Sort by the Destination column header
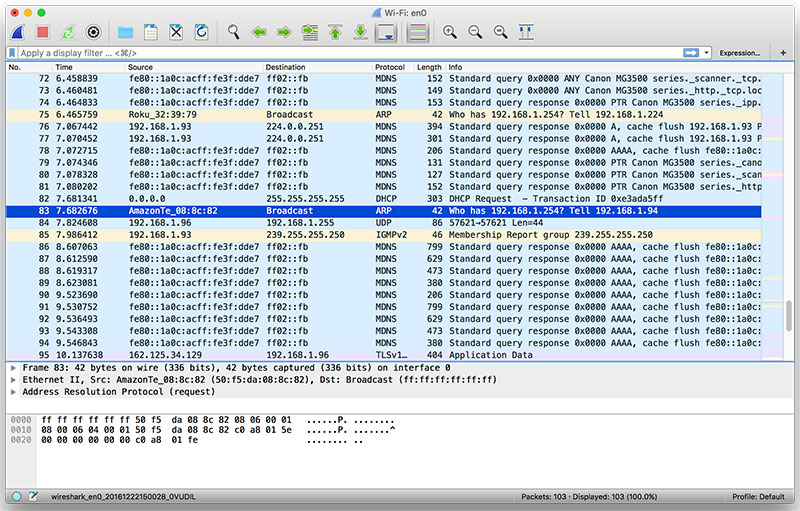 pos(317,67)
